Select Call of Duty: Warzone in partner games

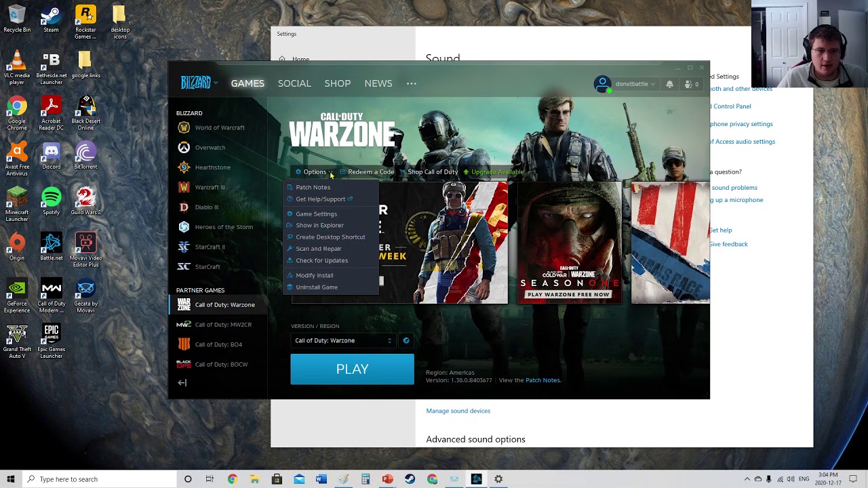pos(218,305)
